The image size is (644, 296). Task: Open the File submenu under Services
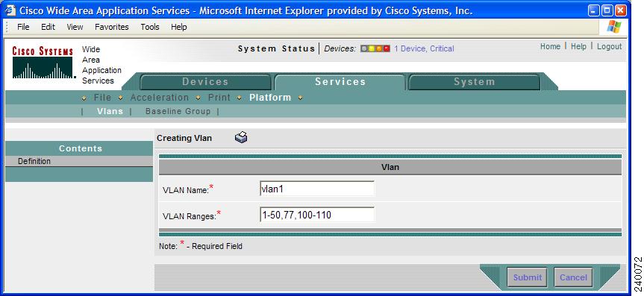[102, 98]
